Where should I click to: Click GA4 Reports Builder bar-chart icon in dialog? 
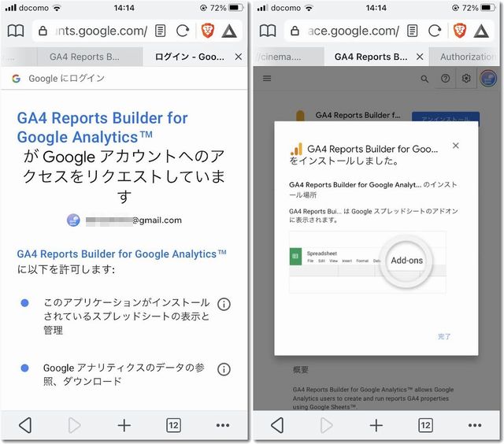point(296,149)
